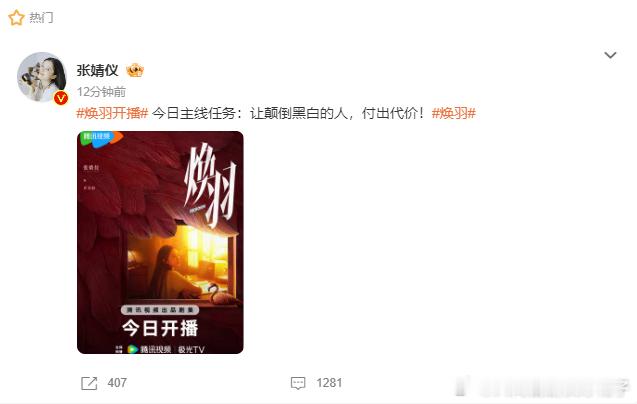Open comments via speech bubble icon
The width and height of the screenshot is (637, 404).
(298, 383)
